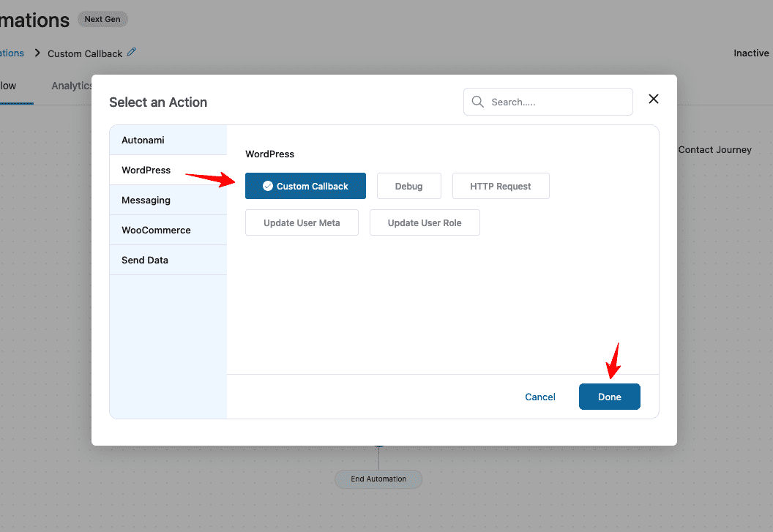Open the WooCommerce category
The width and height of the screenshot is (773, 532).
155,229
